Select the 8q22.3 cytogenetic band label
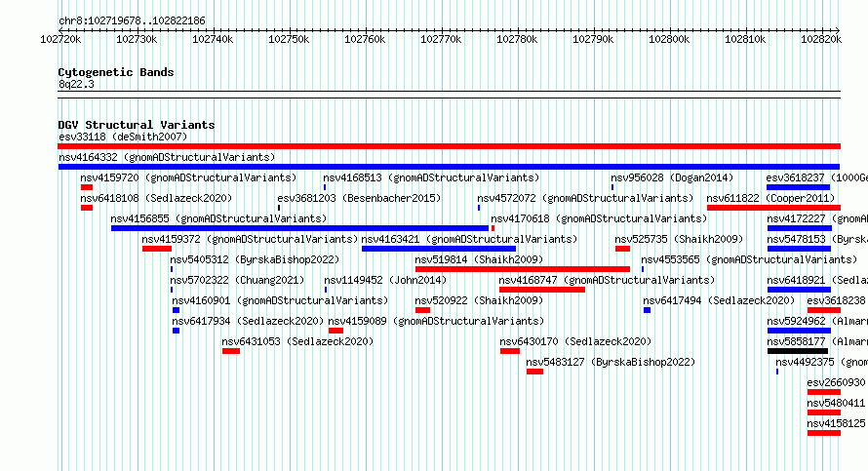 [x=76, y=84]
